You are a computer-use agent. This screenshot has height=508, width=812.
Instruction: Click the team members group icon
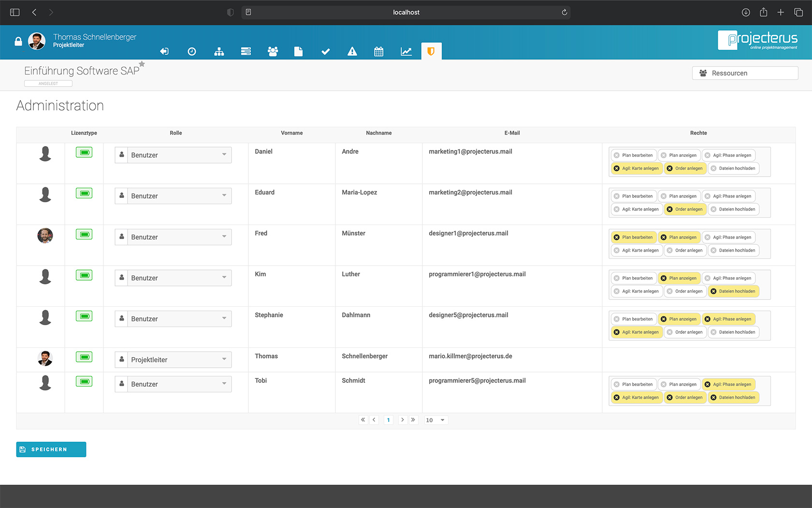[273, 51]
